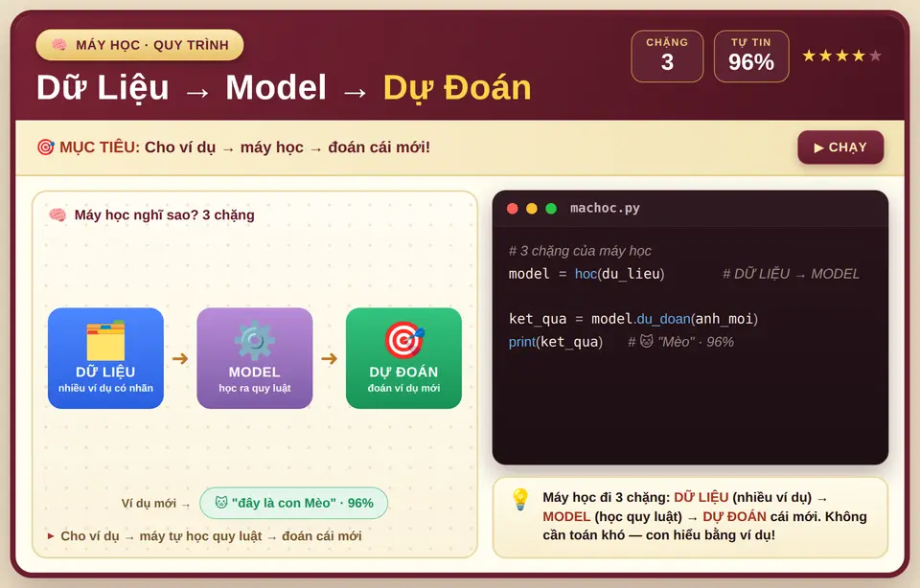Click the target icon beside MỤC TIÊU

tap(45, 147)
